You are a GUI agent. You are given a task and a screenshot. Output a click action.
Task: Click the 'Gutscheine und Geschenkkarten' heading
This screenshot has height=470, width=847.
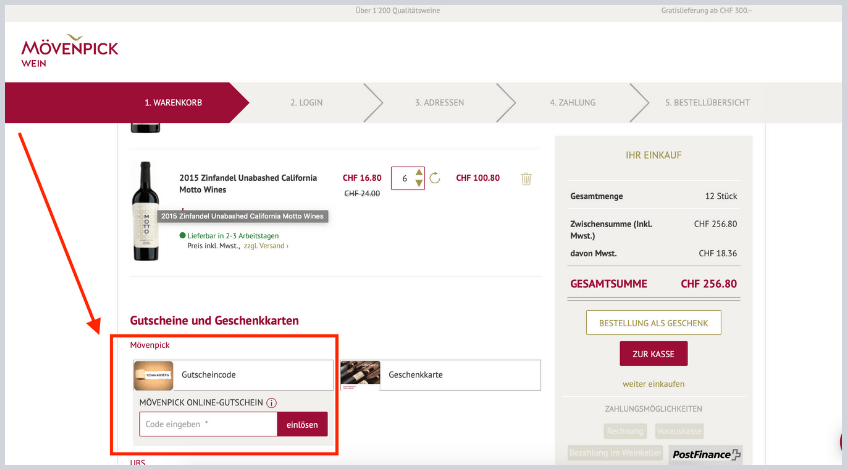pos(214,320)
